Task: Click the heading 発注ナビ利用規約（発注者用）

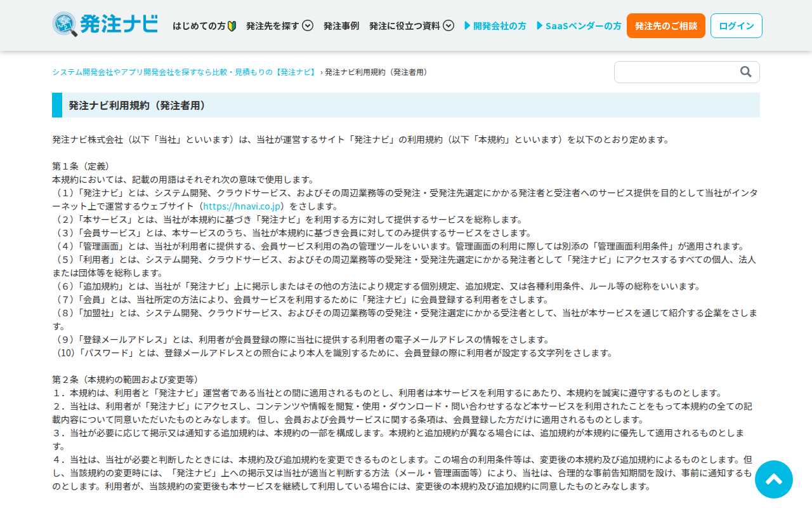Action: pos(137,105)
